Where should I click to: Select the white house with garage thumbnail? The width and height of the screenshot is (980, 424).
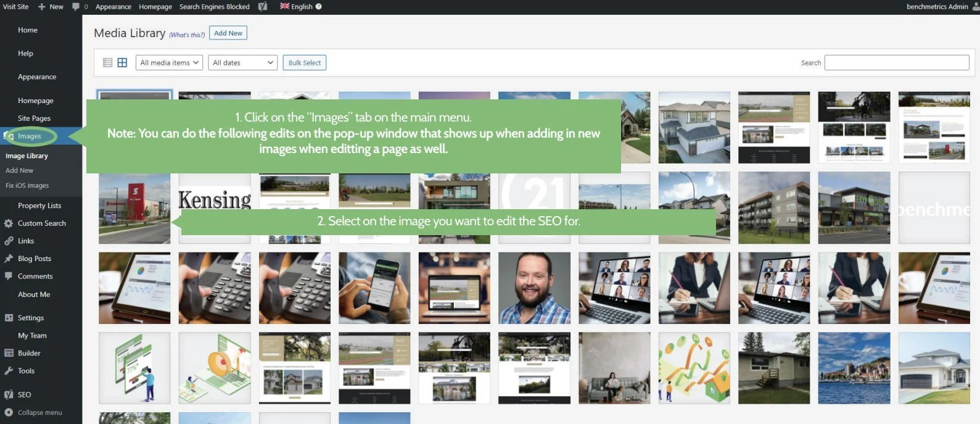(934, 368)
